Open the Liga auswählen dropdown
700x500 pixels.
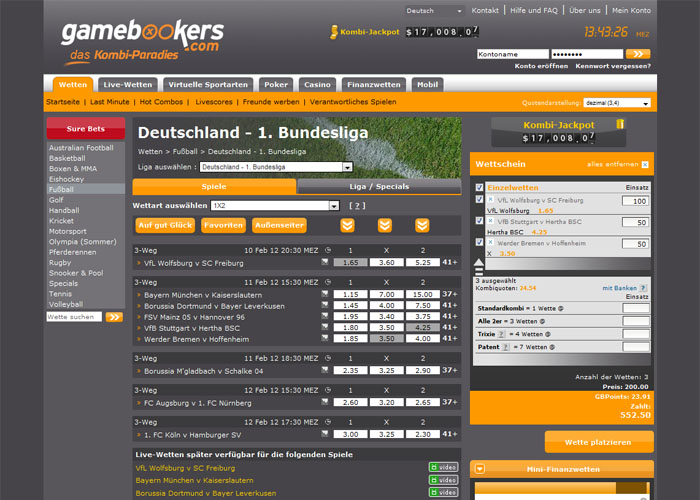276,167
